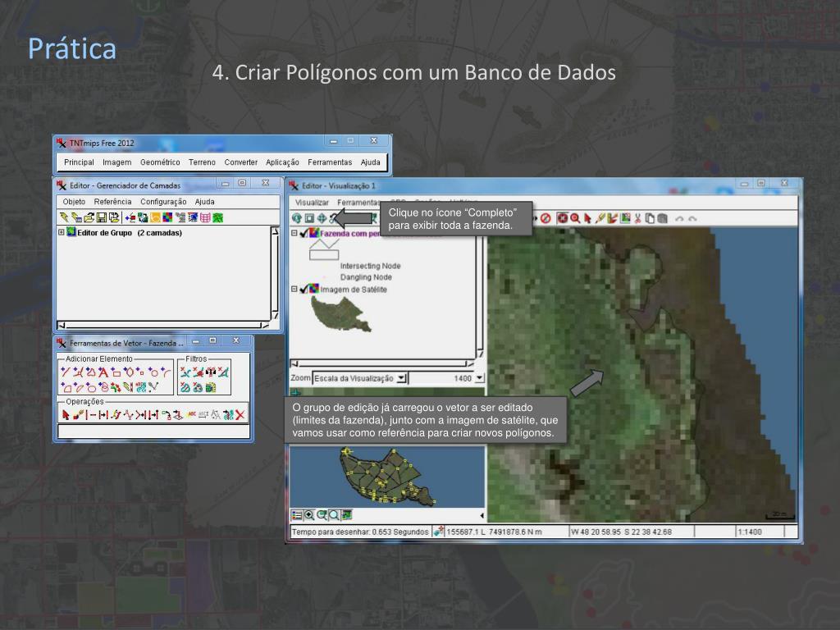This screenshot has height=630, width=840.
Task: Click the ABC label icon in Operações
Action: click(x=191, y=414)
